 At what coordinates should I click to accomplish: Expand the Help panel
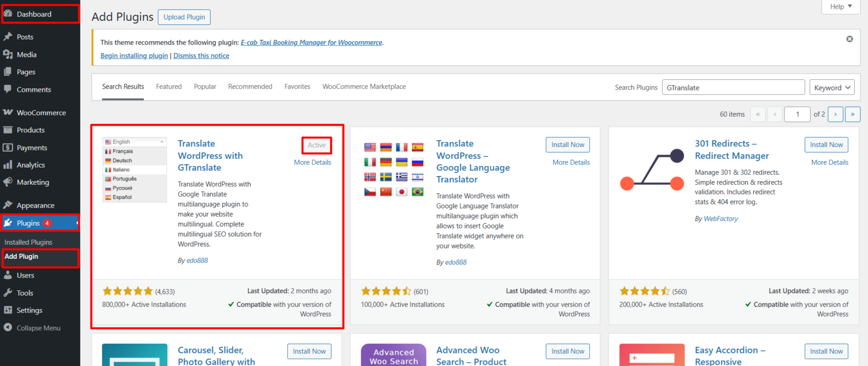point(841,6)
